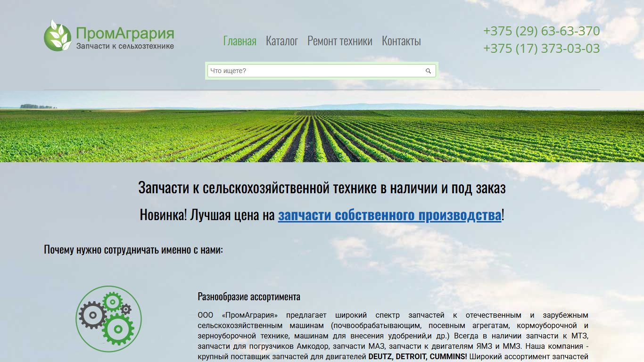Follow 'запчасти собственного производства' link

(x=390, y=215)
